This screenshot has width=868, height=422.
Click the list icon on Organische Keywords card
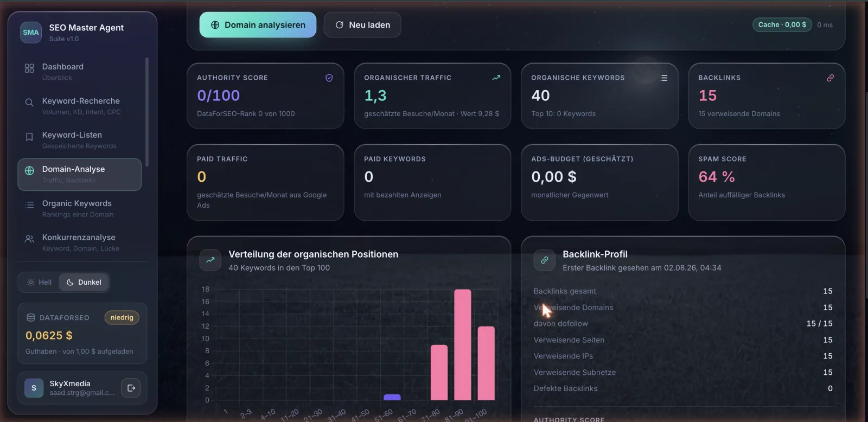(x=663, y=78)
